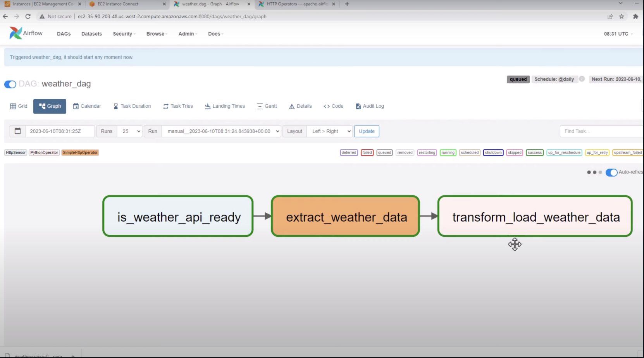
Task: Close the EC2 Instance Connect tab
Action: click(x=164, y=4)
